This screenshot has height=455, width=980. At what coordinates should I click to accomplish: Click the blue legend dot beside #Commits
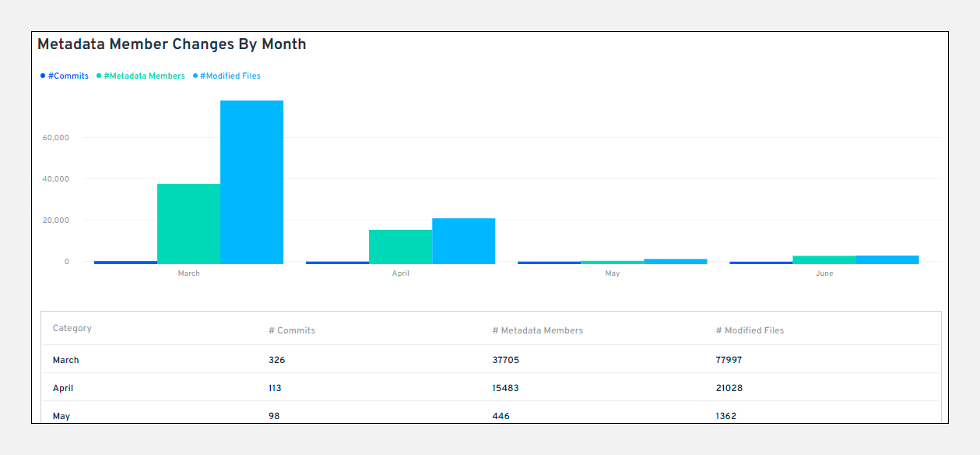coord(41,76)
